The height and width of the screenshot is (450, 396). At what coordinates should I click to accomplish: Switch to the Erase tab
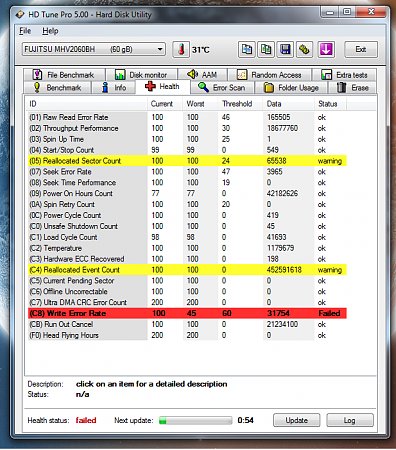[x=353, y=88]
